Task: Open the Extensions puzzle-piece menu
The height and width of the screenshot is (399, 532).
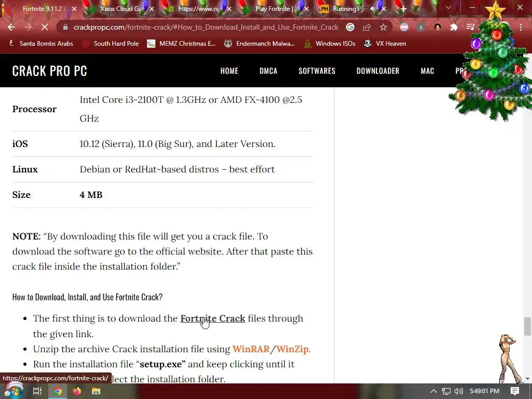Action: tap(454, 27)
